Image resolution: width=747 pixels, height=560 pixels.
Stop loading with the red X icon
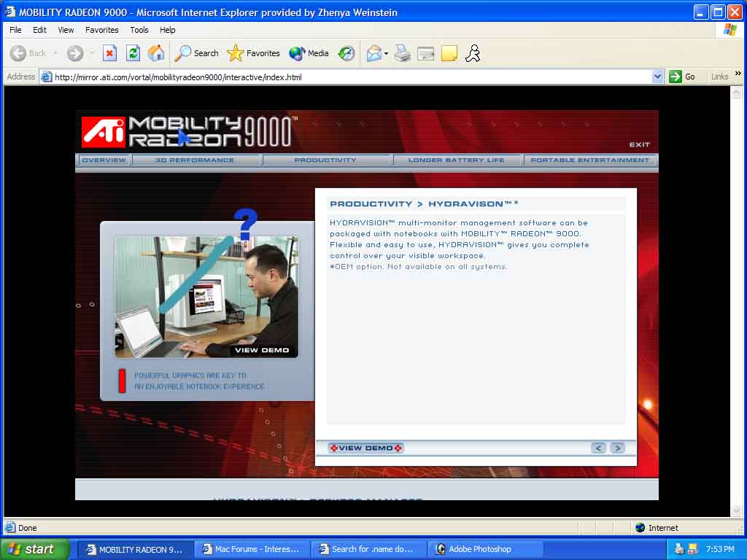tap(109, 53)
